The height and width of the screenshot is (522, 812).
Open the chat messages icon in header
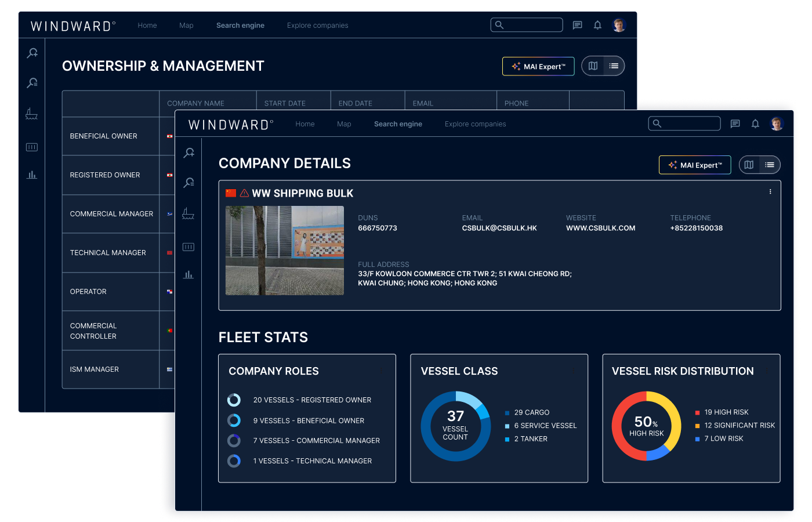point(735,124)
